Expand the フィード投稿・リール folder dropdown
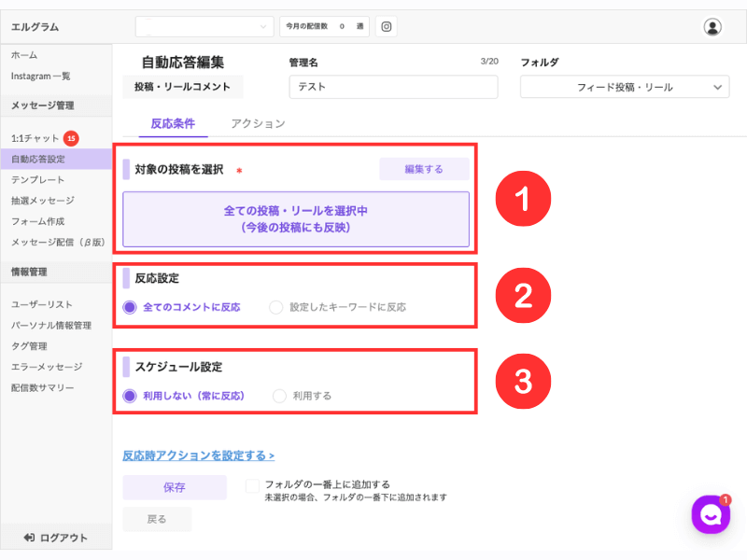Image resolution: width=747 pixels, height=560 pixels. pyautogui.click(x=625, y=87)
